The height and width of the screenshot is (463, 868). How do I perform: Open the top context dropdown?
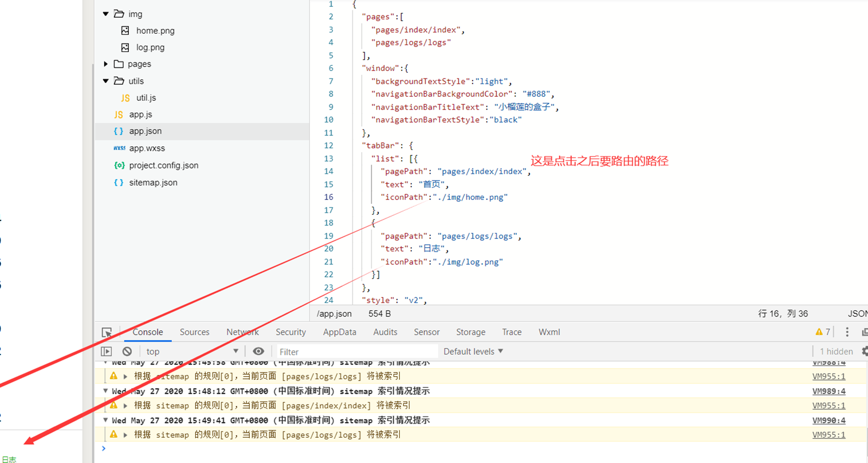point(192,351)
